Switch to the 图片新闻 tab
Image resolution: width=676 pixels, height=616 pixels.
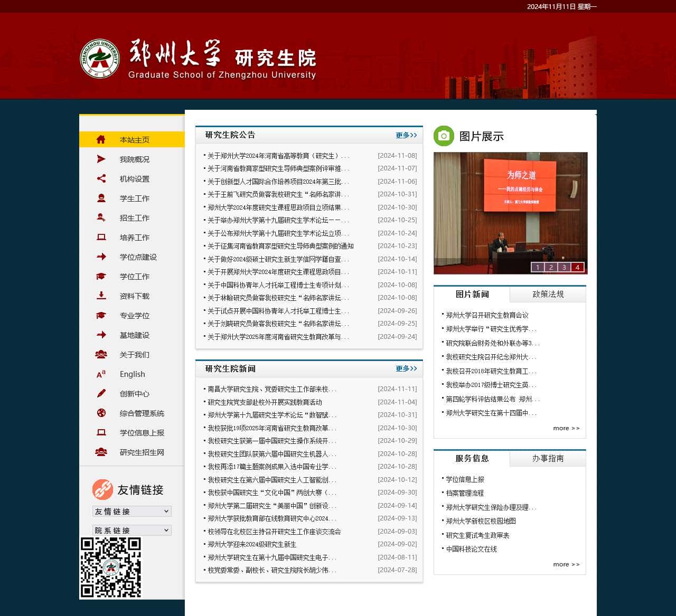[472, 294]
